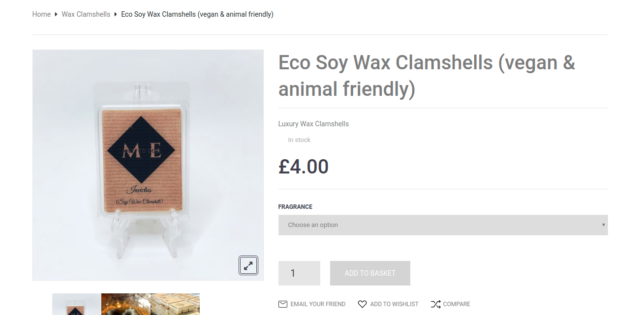644x315 pixels.
Task: Click the compare arrows icon
Action: pyautogui.click(x=436, y=304)
